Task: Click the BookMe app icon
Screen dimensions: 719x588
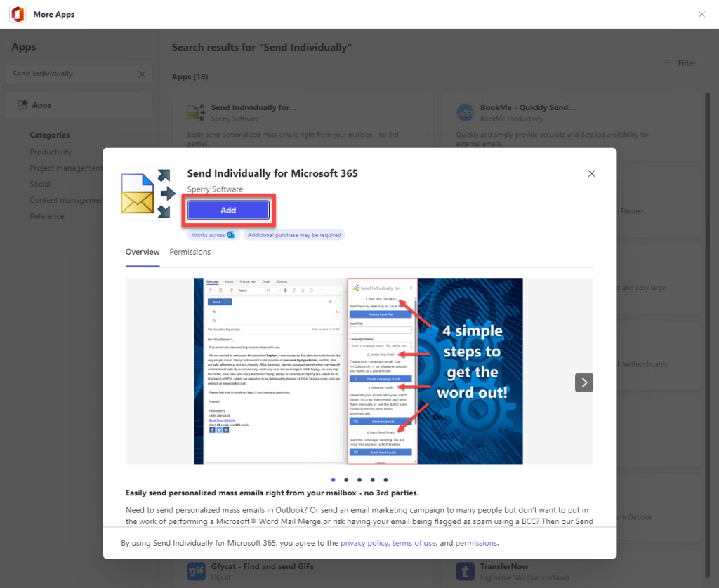Action: pyautogui.click(x=465, y=113)
